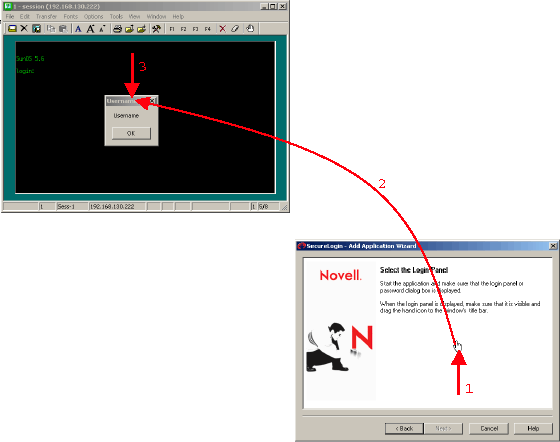Viewport: 560px width, 442px height.
Task: Click the save session disk icon
Action: [x=36, y=29]
